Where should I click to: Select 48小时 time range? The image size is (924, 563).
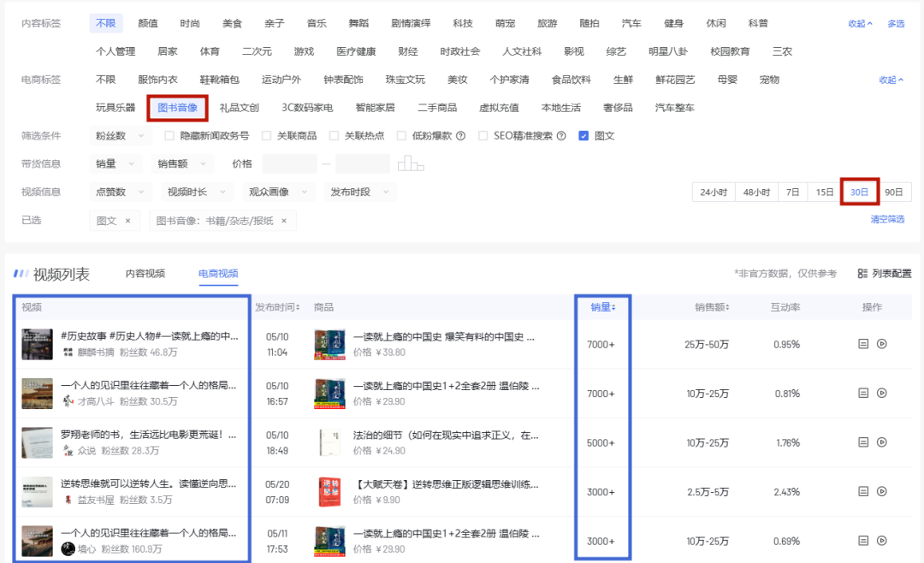point(756,193)
